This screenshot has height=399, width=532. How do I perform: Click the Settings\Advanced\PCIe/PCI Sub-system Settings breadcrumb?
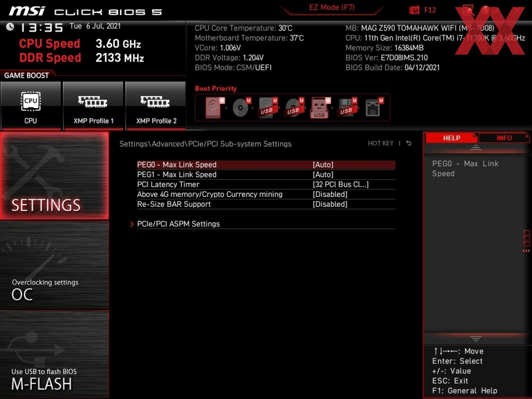click(x=205, y=144)
